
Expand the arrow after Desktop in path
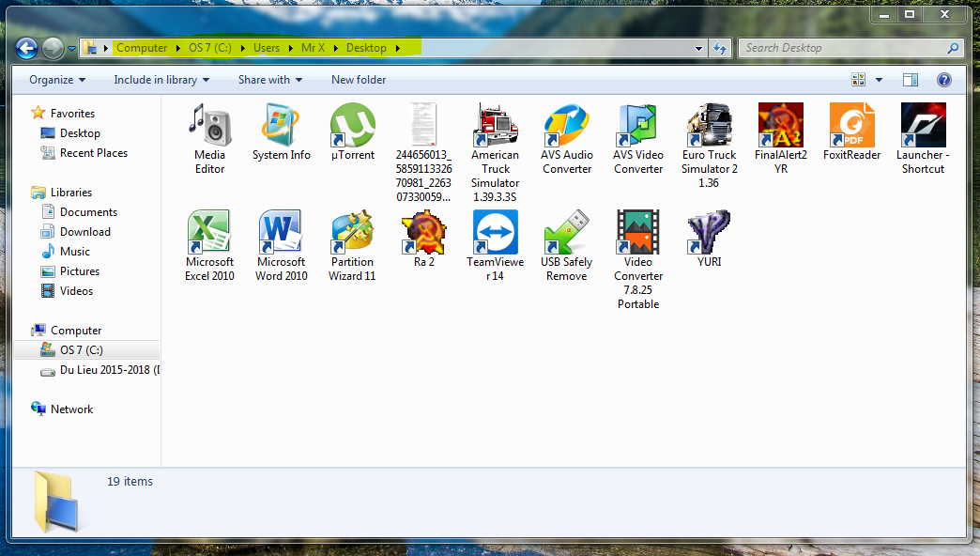(x=397, y=48)
